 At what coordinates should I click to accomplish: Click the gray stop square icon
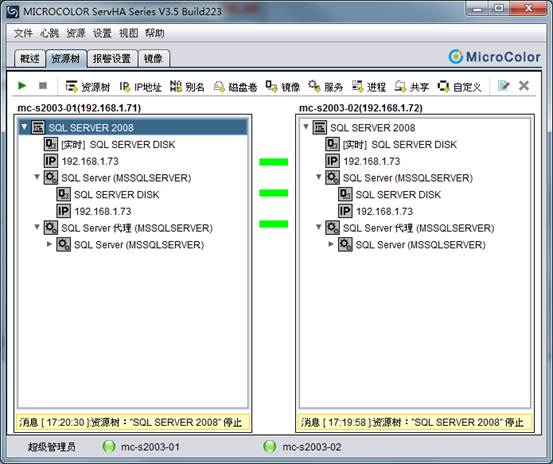click(x=43, y=86)
